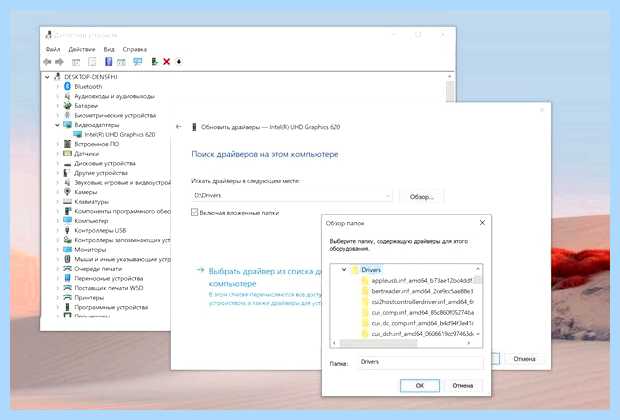Click Отмена in the folder browse dialog
Image resolution: width=620 pixels, height=420 pixels.
463,385
